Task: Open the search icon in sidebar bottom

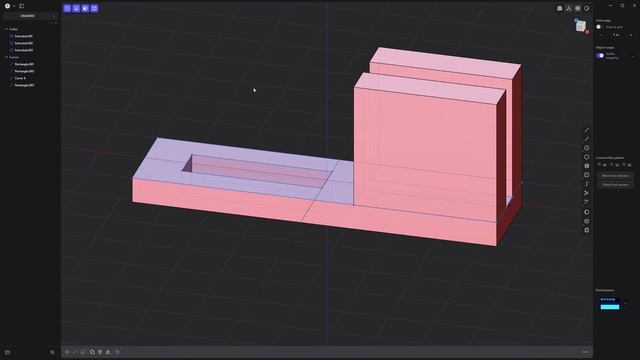Action: click(53, 352)
